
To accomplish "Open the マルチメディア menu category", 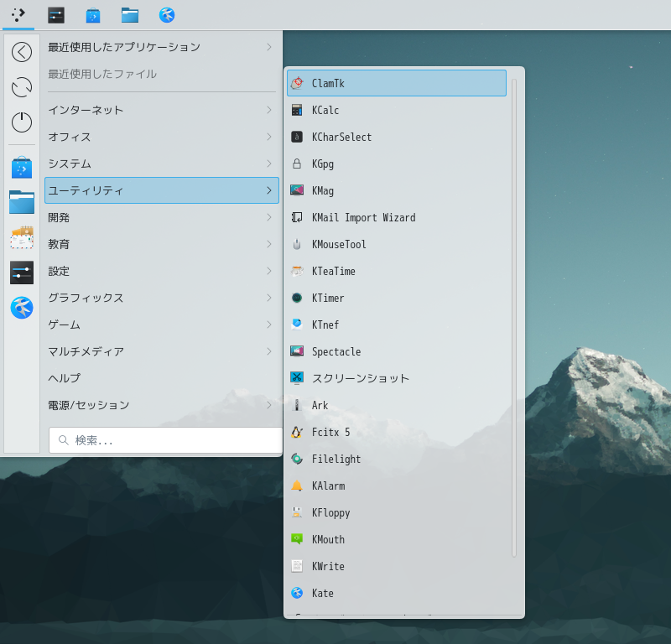I will [162, 351].
